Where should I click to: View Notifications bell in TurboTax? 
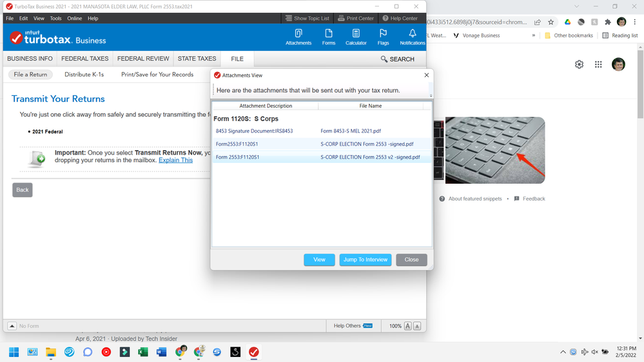[413, 37]
